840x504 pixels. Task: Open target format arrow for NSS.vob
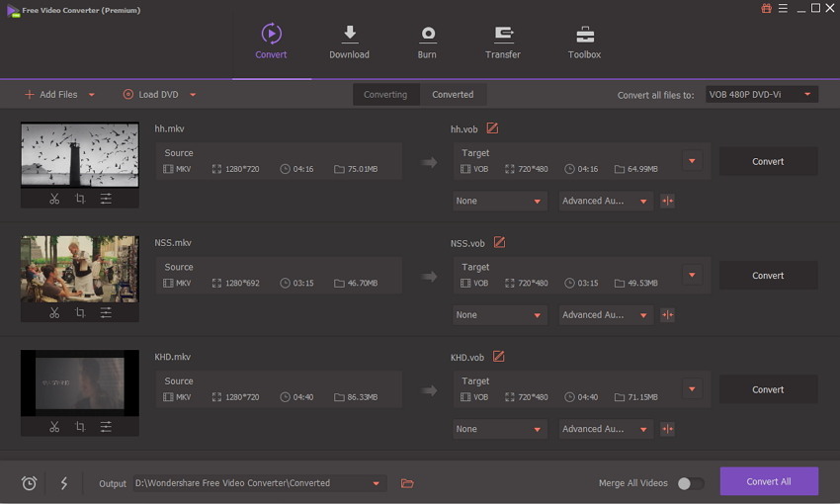point(692,276)
